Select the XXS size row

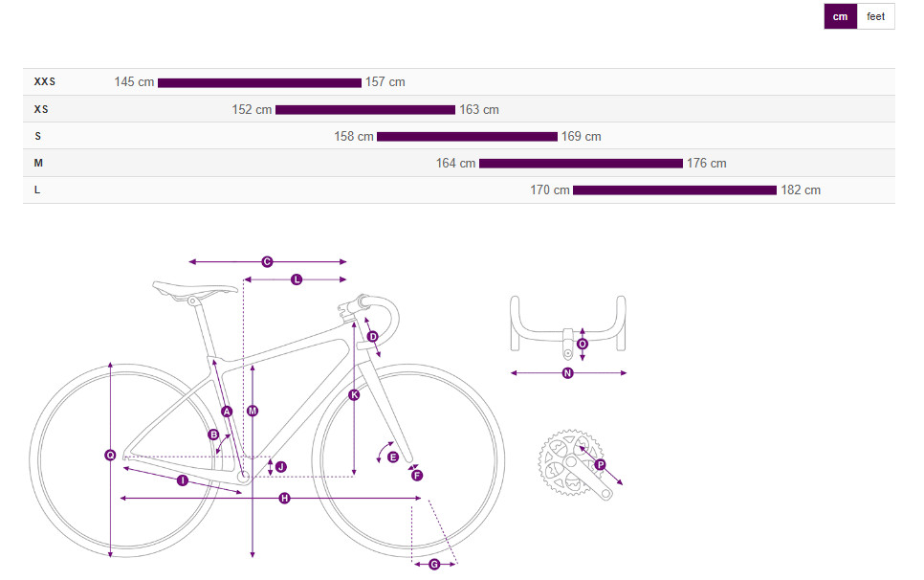click(44, 82)
